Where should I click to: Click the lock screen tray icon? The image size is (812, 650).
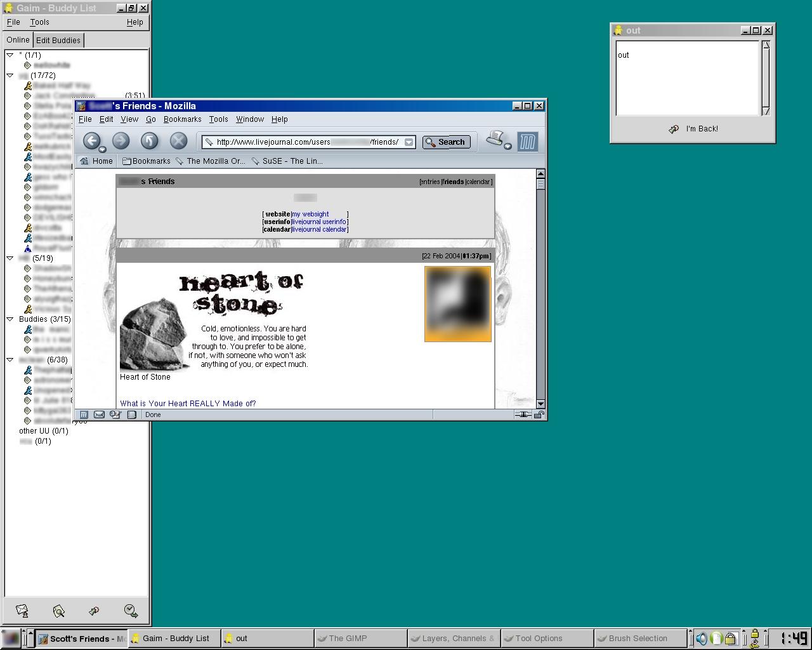730,639
